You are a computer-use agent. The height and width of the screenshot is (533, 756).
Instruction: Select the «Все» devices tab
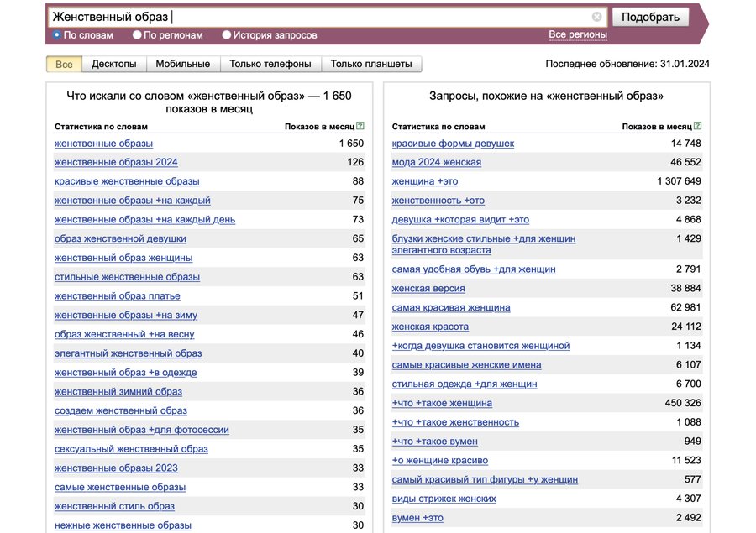point(64,64)
